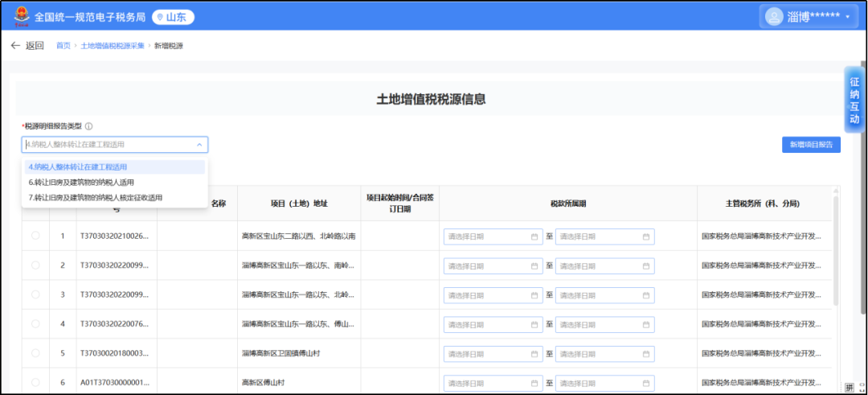Open the account dropdown arrow next to 淄博
The width and height of the screenshot is (868, 395).
[x=847, y=17]
